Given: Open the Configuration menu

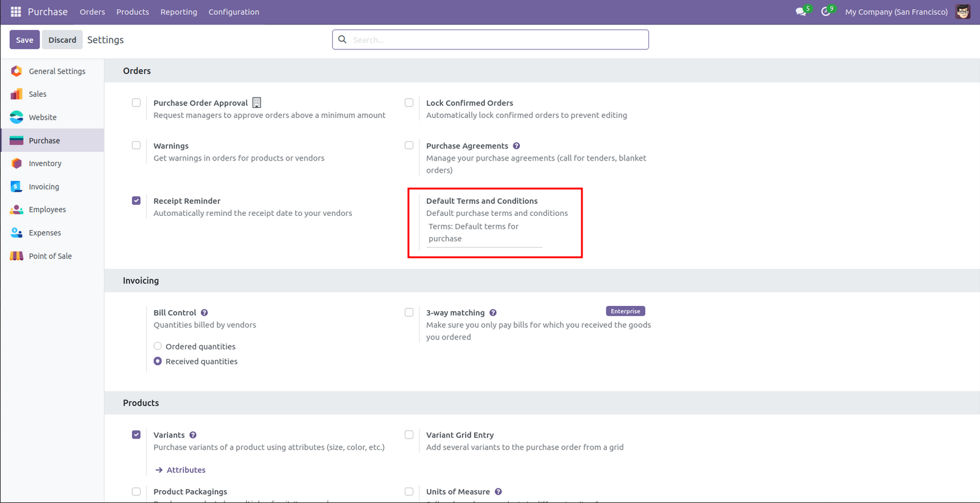Looking at the screenshot, I should (x=234, y=12).
